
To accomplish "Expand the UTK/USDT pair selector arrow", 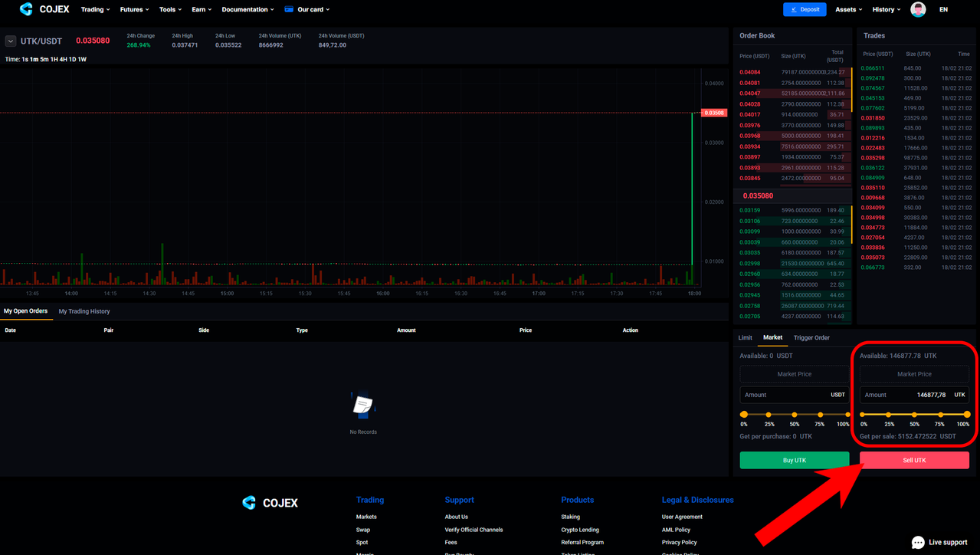I will click(x=11, y=41).
